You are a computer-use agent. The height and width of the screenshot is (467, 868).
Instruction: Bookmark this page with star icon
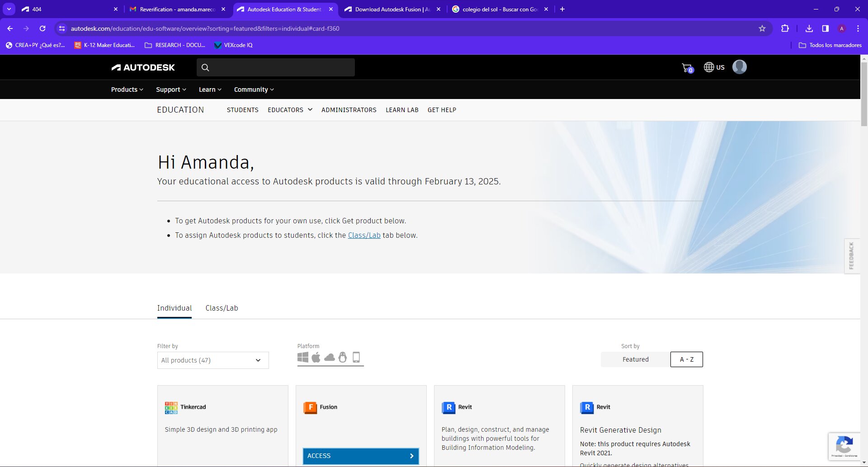point(762,28)
